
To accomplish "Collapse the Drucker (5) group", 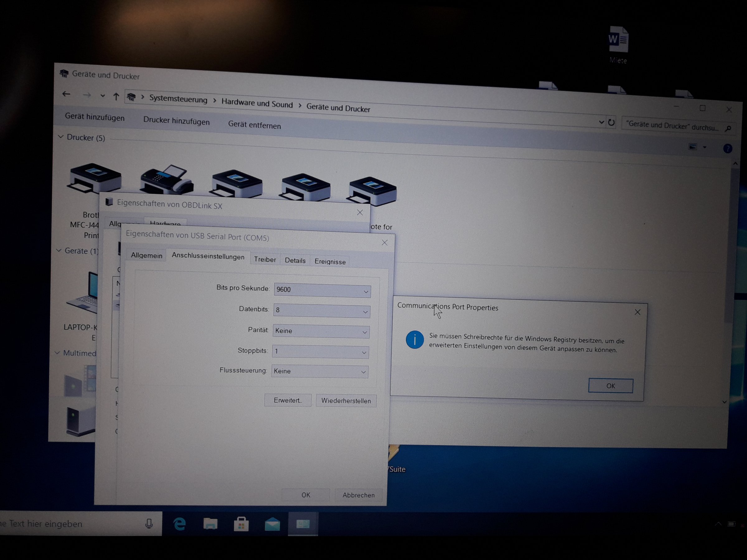I will click(x=61, y=137).
